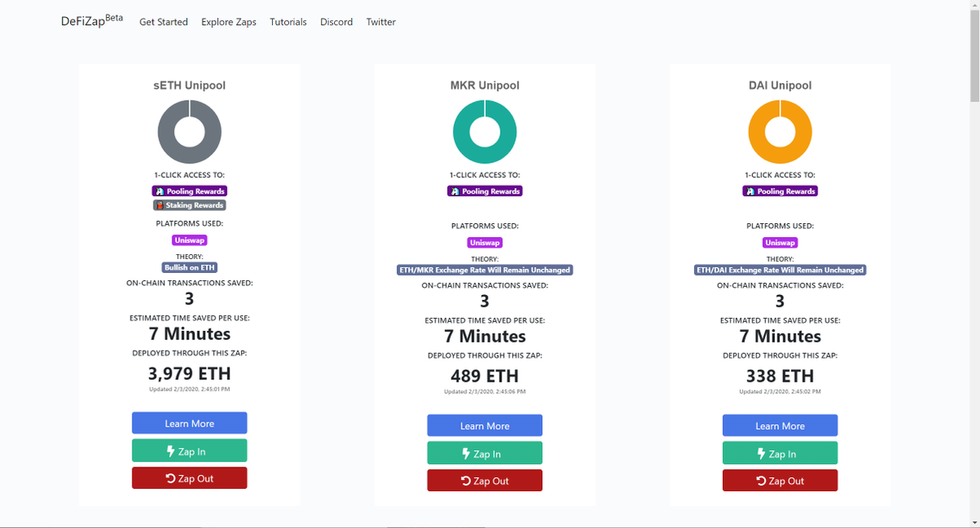Screen dimensions: 980x528
Task: Click the sETH Unipool card title
Action: click(189, 85)
